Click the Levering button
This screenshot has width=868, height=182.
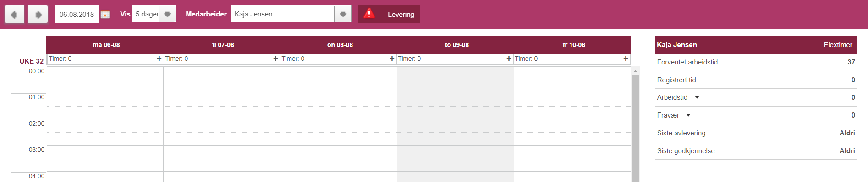pyautogui.click(x=389, y=14)
